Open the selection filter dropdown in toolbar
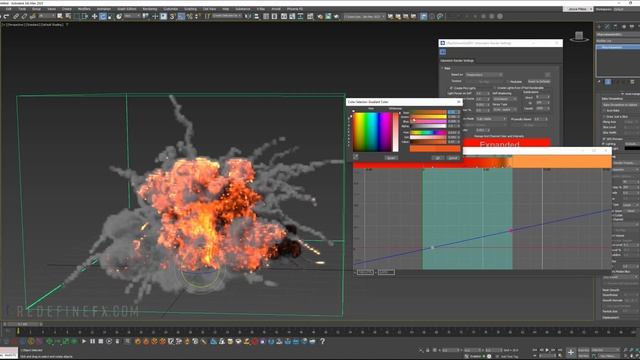The height and width of the screenshot is (360, 640). click(47, 16)
